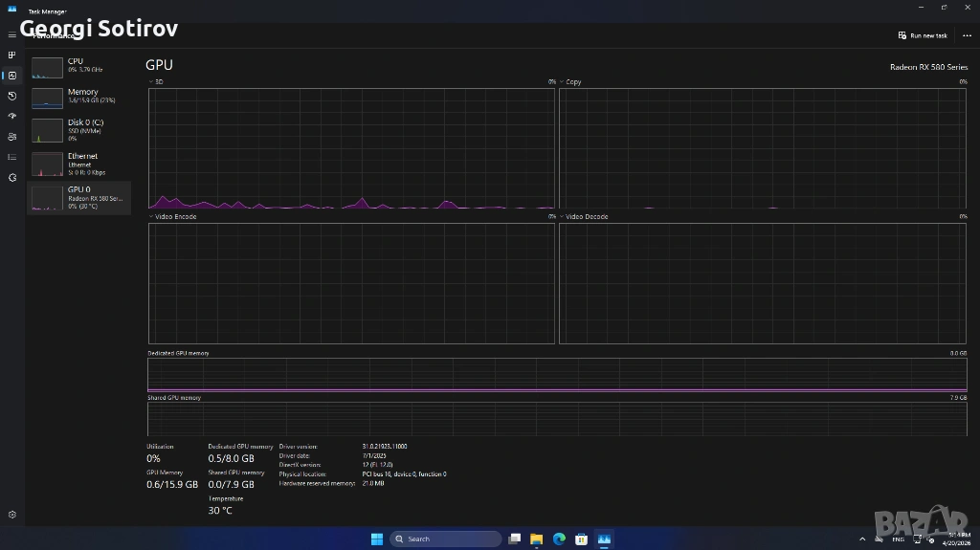This screenshot has width=980, height=550.
Task: Open Task Manager settings gear
Action: (12, 515)
